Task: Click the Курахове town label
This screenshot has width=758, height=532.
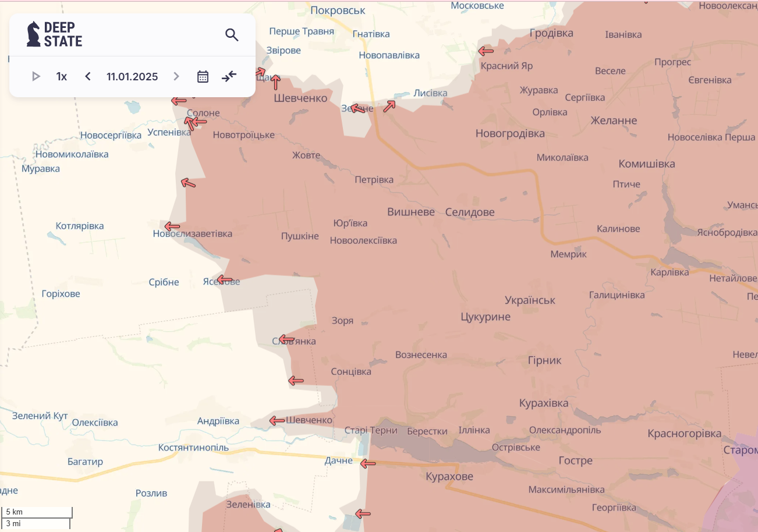Action: pyautogui.click(x=449, y=477)
